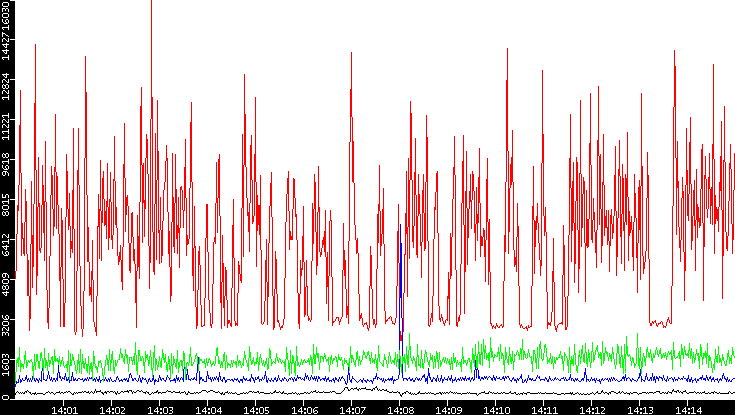
Task: Click the 14:08 time axis label
Action: (399, 409)
